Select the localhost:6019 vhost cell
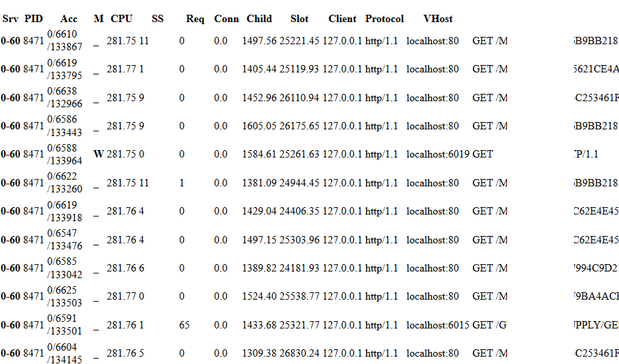 pyautogui.click(x=437, y=154)
